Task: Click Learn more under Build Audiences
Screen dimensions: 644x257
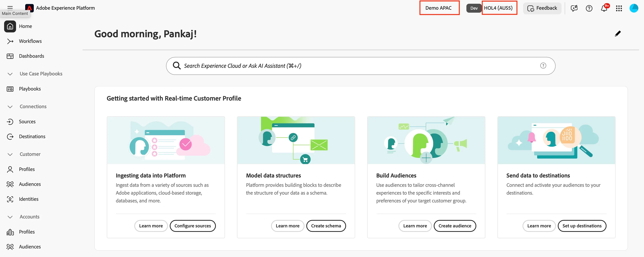Action: (415, 226)
